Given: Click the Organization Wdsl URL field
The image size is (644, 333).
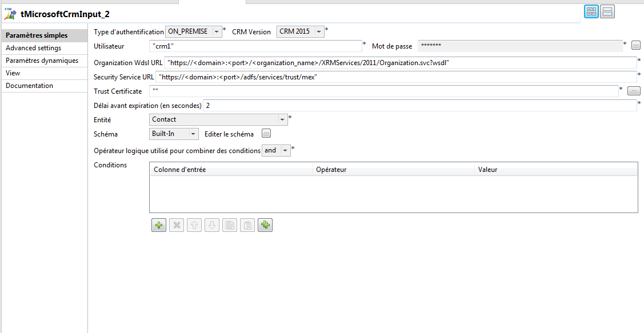Looking at the screenshot, I should pos(401,62).
